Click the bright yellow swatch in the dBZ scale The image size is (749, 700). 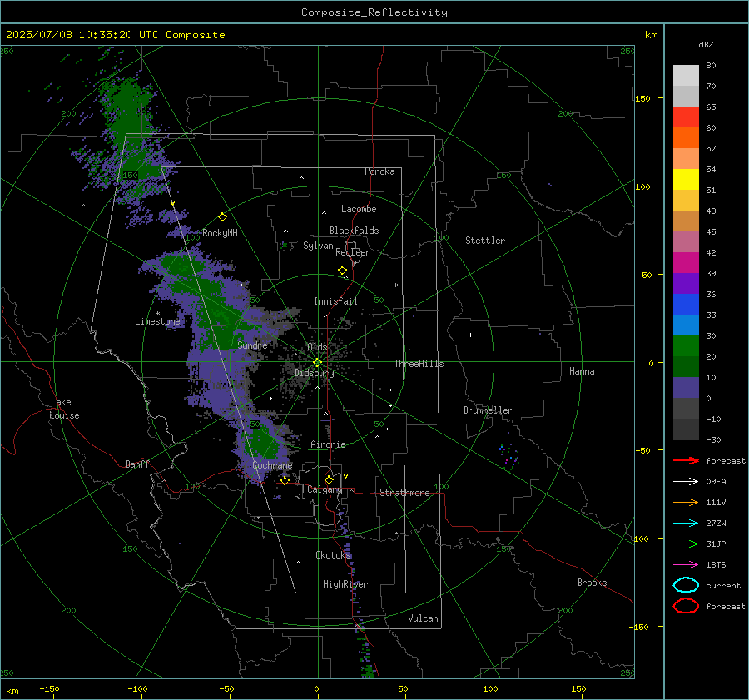pyautogui.click(x=686, y=179)
